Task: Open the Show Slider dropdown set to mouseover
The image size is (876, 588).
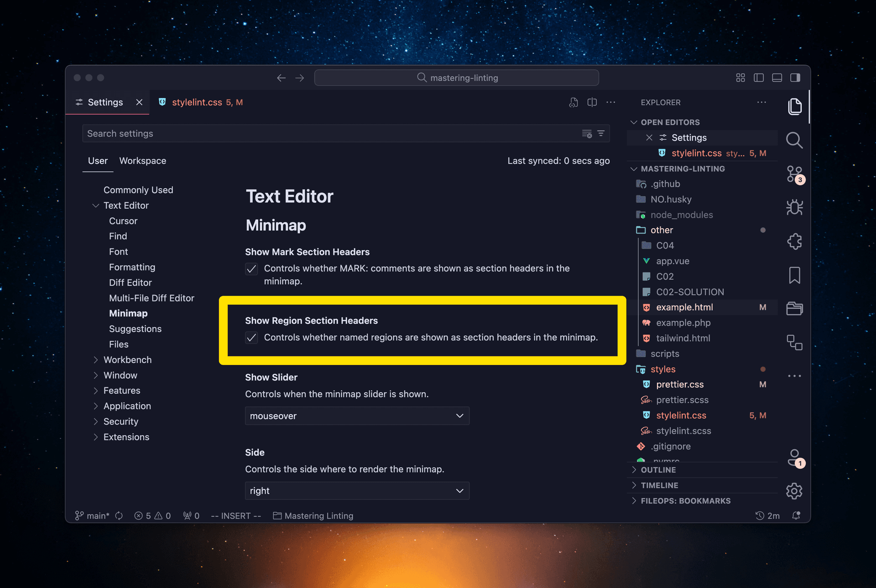Action: tap(357, 416)
